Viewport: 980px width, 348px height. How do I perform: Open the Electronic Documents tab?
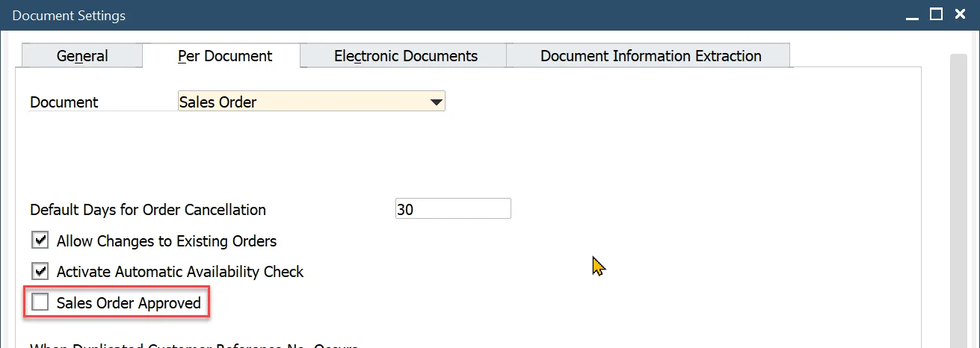(x=405, y=56)
